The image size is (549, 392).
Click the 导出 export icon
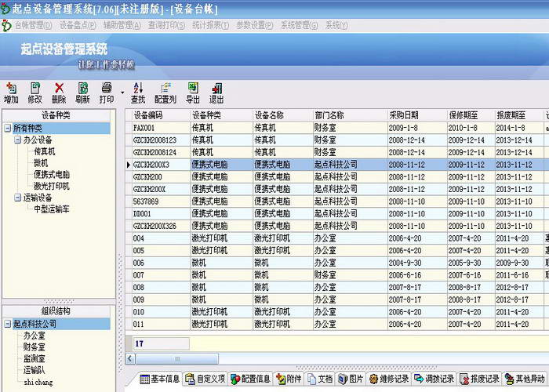coord(193,88)
